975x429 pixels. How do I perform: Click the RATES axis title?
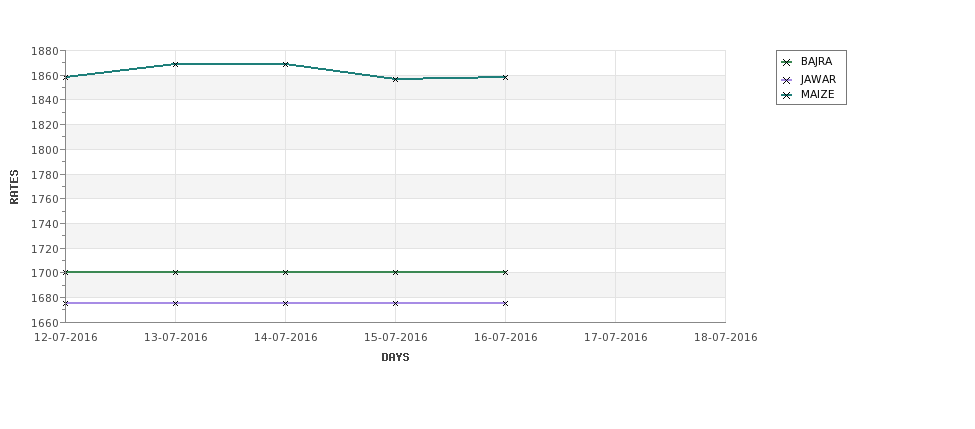click(14, 187)
